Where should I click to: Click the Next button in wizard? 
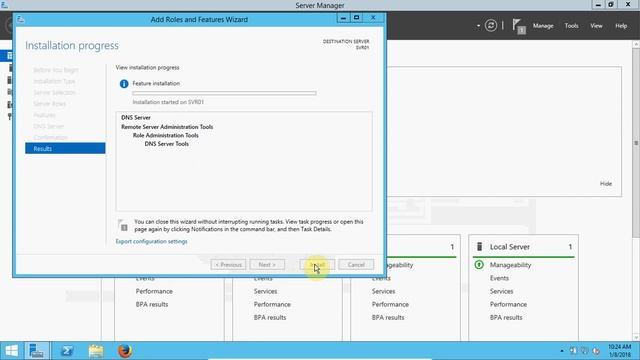pyautogui.click(x=267, y=264)
